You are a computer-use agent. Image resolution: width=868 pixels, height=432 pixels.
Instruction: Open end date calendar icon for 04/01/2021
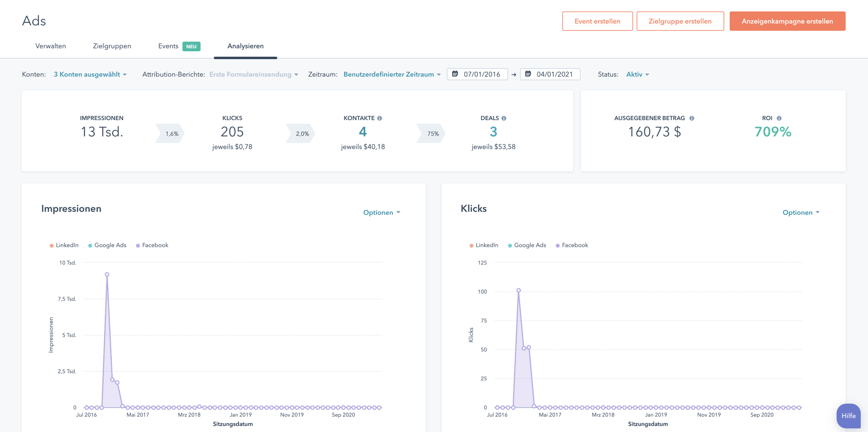tap(528, 74)
